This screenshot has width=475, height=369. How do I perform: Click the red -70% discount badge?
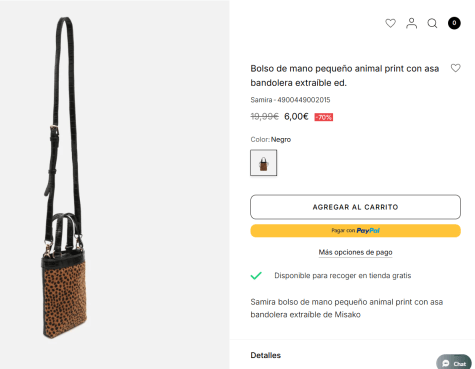324,117
